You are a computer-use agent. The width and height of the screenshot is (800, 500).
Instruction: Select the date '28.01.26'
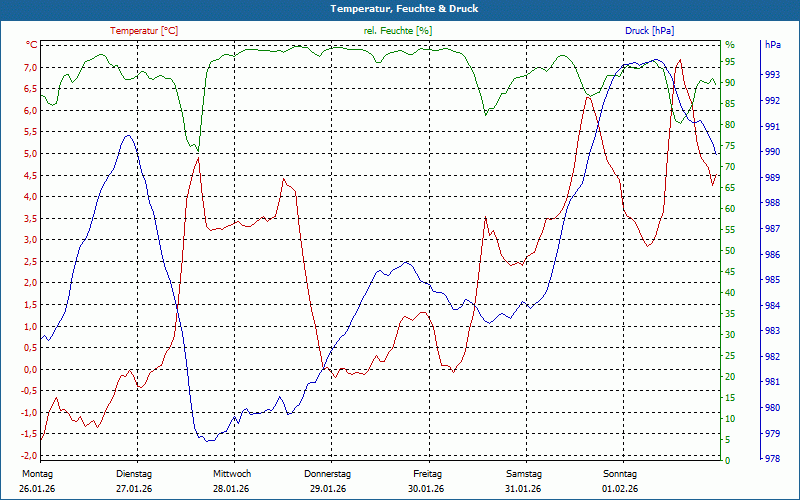231,489
